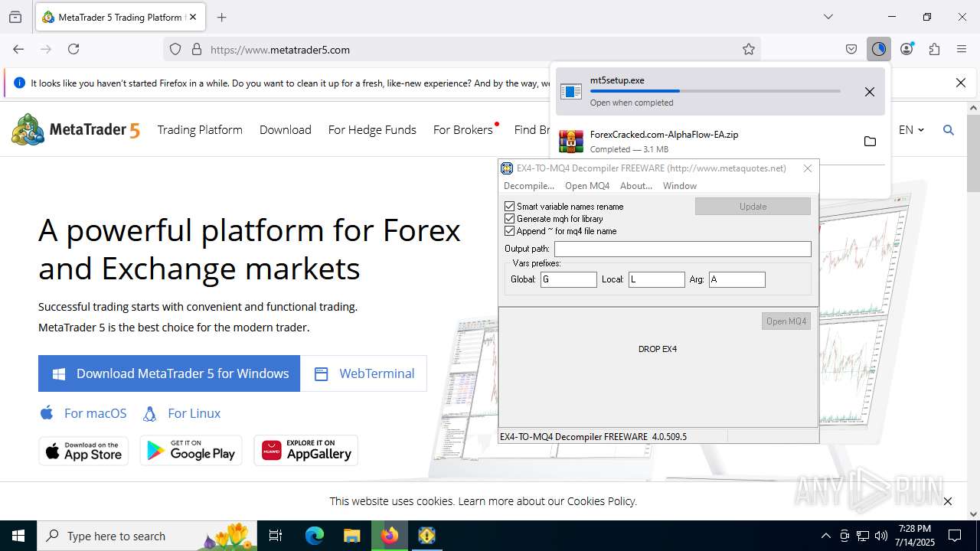Show site tracking protection shield

click(175, 49)
